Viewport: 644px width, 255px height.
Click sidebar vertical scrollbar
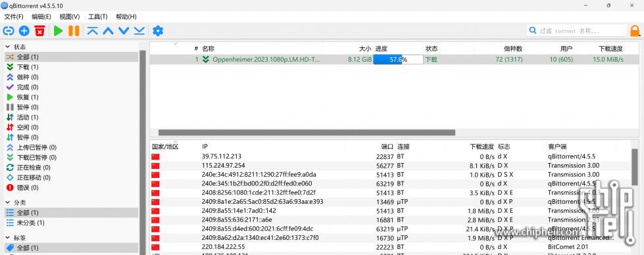pyautogui.click(x=143, y=152)
